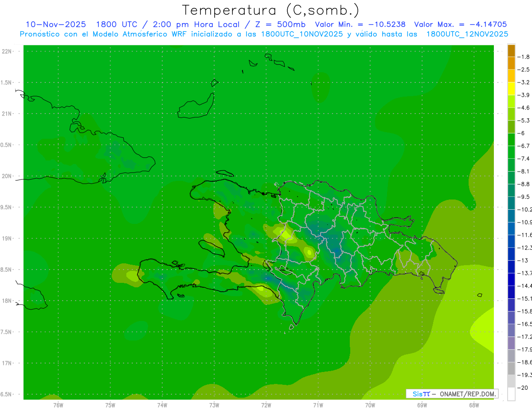532x411 pixels.
Task: Click the 76W longitude label
Action: (58, 405)
